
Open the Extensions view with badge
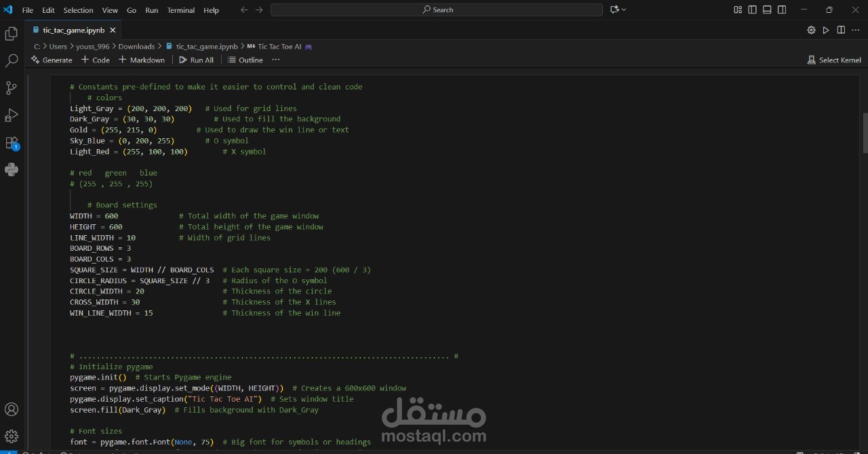click(x=12, y=143)
